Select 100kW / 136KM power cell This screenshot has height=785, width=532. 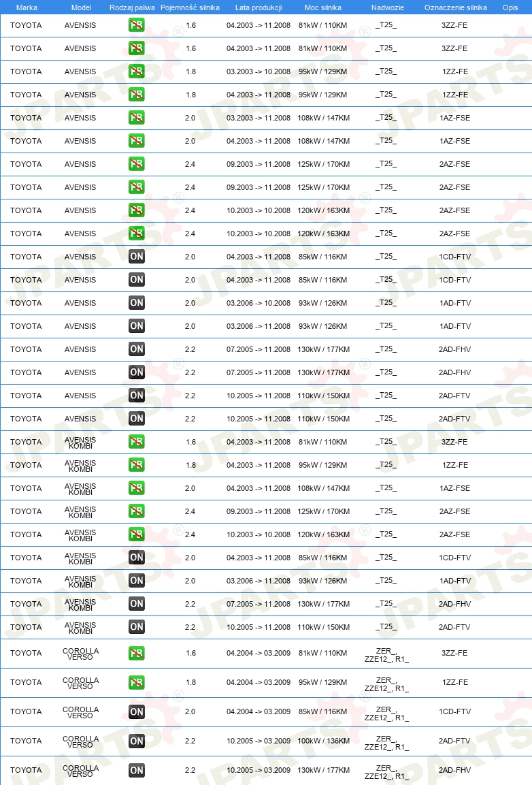coord(323,741)
